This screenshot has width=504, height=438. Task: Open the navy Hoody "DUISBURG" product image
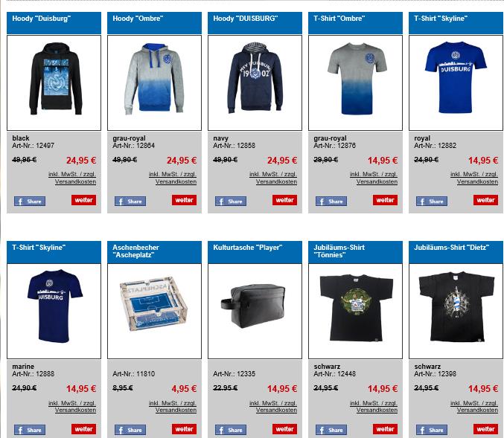pyautogui.click(x=255, y=83)
